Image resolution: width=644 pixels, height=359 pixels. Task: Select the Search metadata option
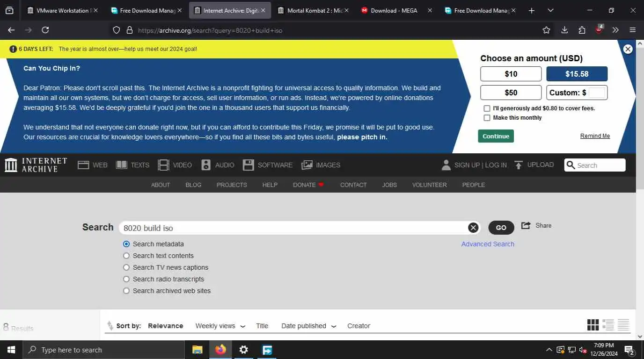coord(126,244)
